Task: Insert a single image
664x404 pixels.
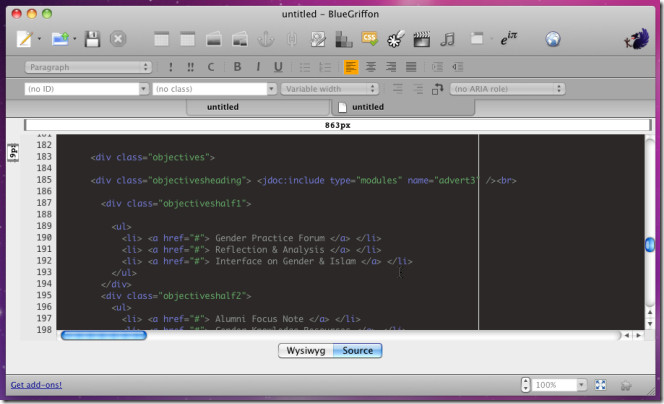Action: click(214, 39)
